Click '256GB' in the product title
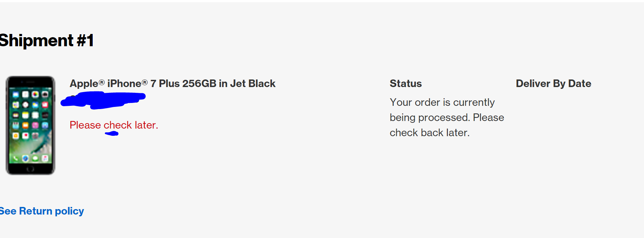The height and width of the screenshot is (238, 644). 199,83
